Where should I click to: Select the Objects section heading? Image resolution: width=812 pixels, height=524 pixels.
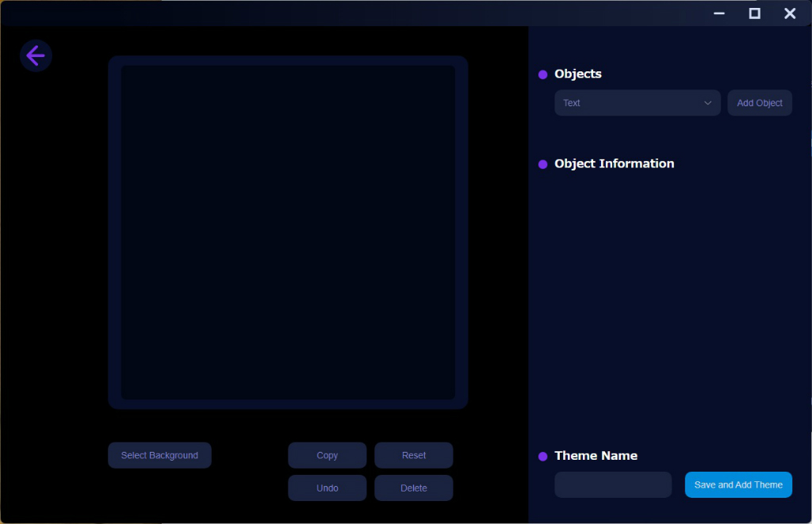(578, 74)
